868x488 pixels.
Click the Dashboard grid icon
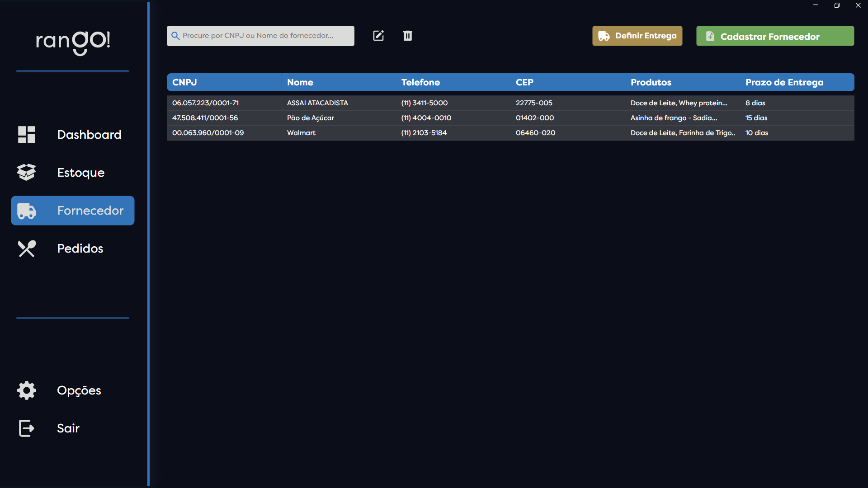(27, 135)
